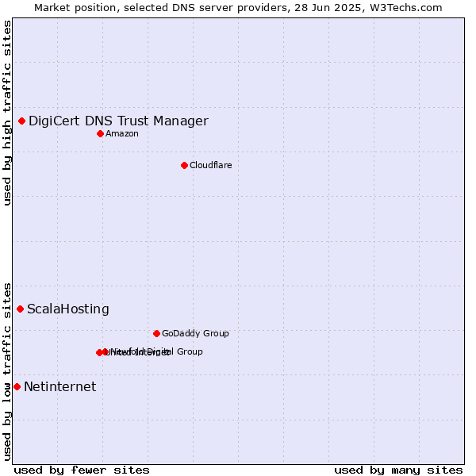Click the Cloudflare red data point

pyautogui.click(x=184, y=166)
